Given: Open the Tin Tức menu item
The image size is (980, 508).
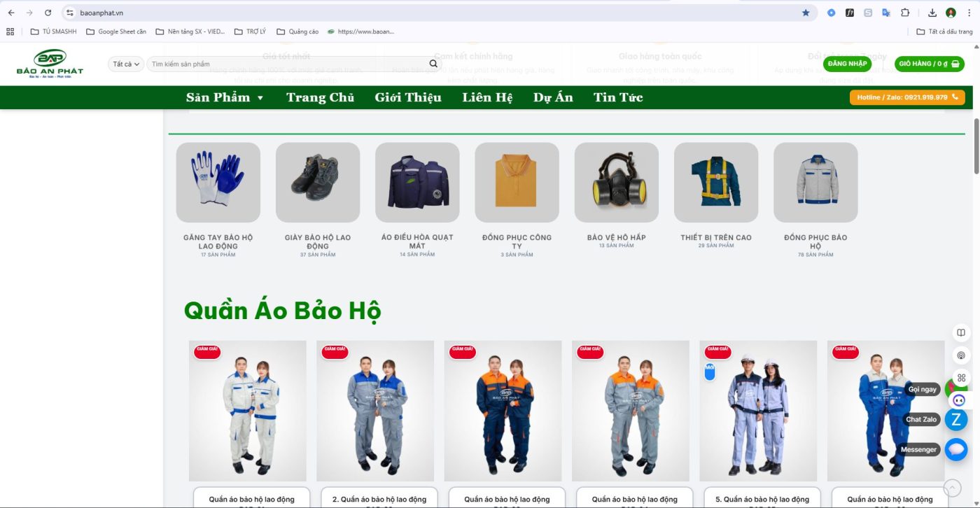Looking at the screenshot, I should (617, 97).
